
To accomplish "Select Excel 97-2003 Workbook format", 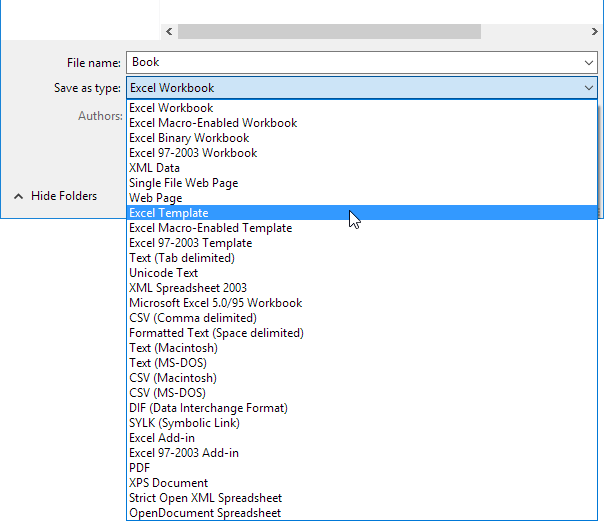I will point(193,153).
